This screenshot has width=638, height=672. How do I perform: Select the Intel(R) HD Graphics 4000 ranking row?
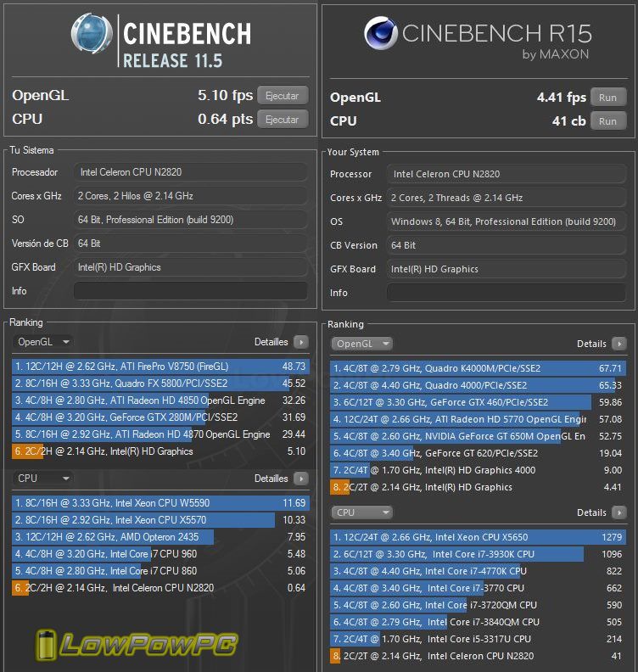tap(478, 470)
